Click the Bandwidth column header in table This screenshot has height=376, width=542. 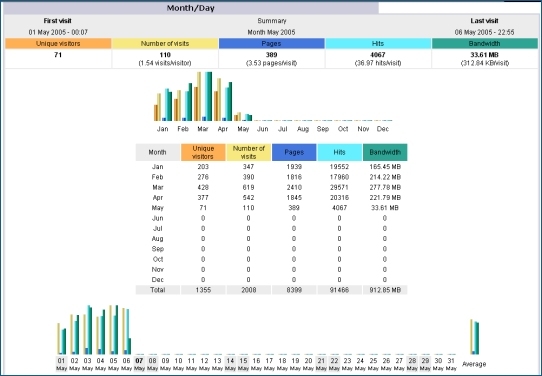(385, 152)
